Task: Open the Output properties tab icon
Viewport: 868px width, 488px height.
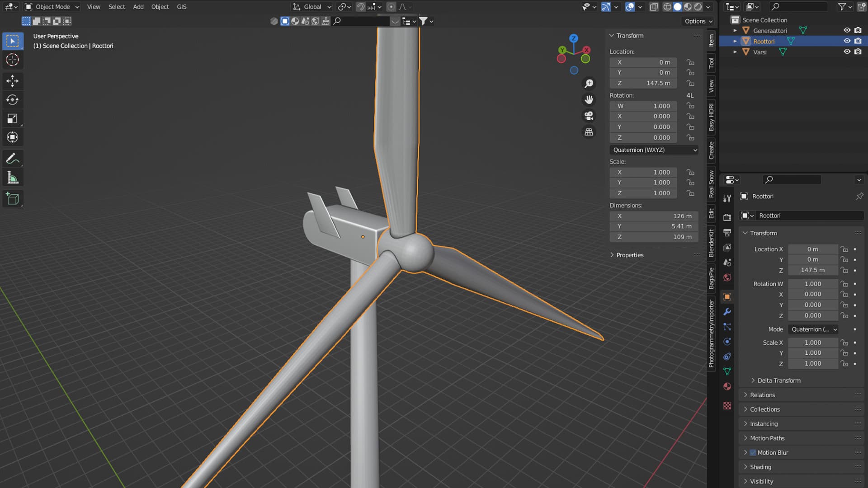Action: tap(727, 232)
